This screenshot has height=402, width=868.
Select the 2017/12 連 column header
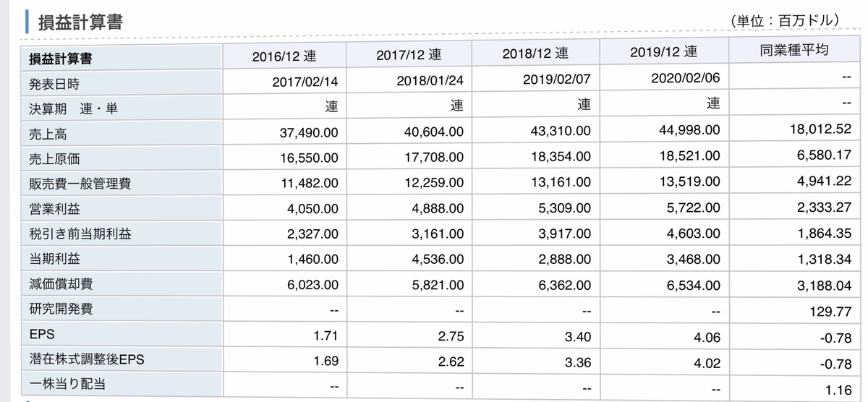click(409, 54)
